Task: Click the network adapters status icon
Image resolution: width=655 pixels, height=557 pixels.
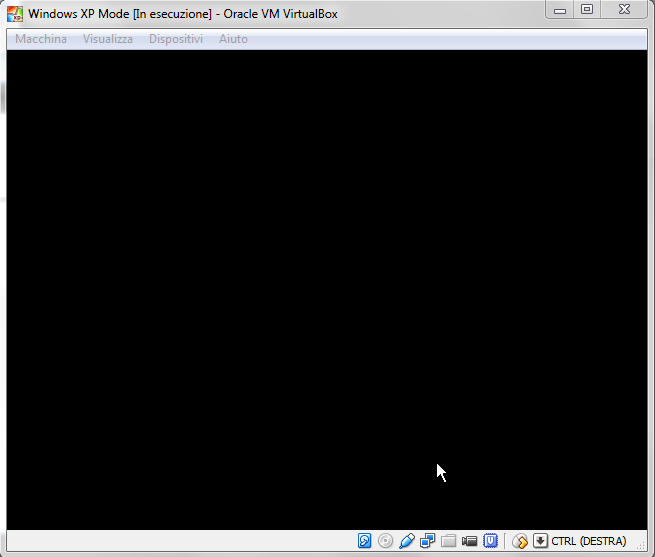Action: [428, 541]
